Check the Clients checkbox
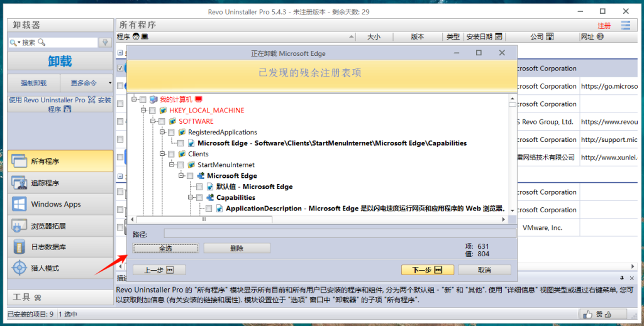Screen dimensions: 644x326 coord(171,154)
